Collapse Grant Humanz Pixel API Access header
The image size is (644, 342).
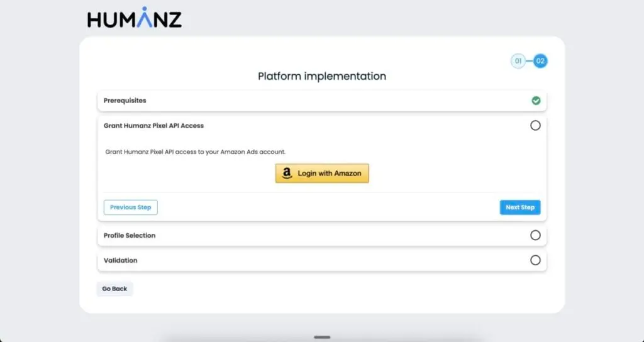pos(322,126)
